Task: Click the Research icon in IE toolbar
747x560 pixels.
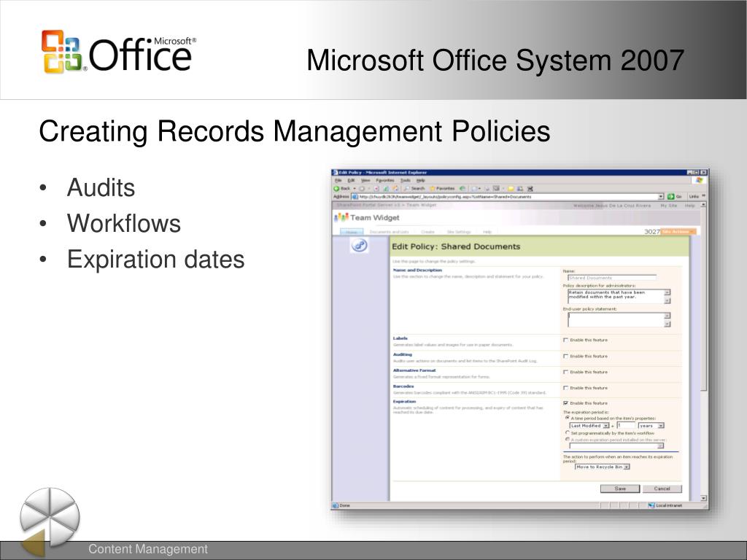Action: tap(519, 189)
